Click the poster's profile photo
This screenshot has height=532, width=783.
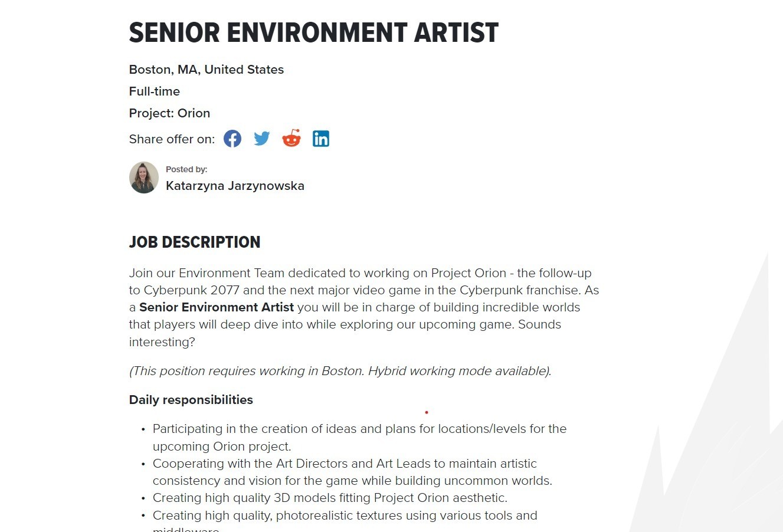point(144,178)
